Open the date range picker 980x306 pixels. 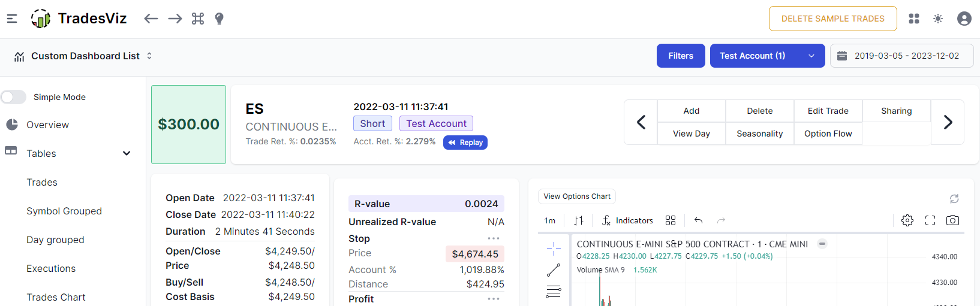point(902,56)
